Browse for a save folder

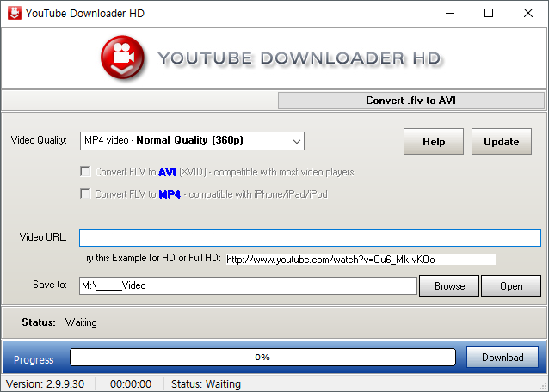coord(449,286)
